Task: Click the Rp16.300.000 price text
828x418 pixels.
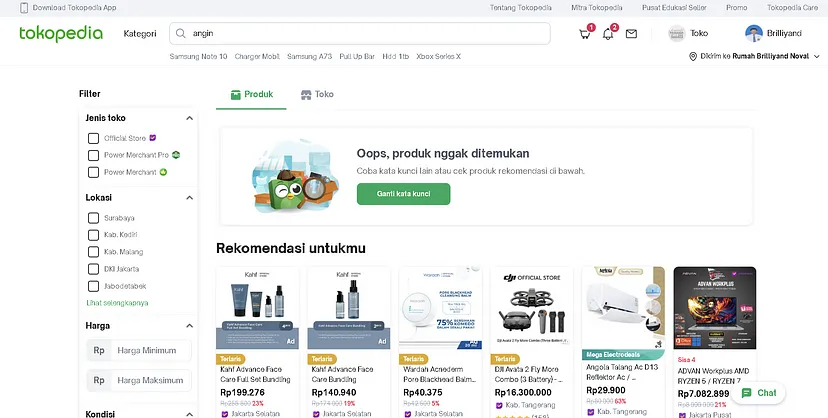Action: click(x=523, y=393)
